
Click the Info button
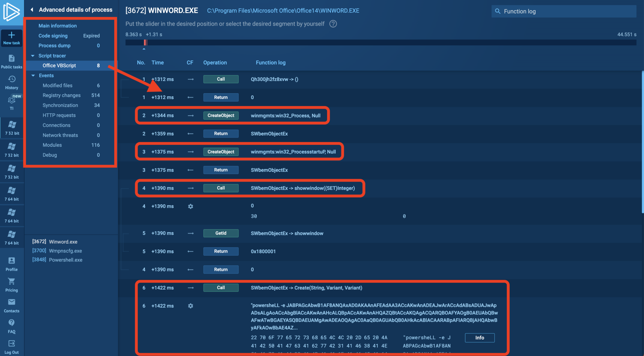coord(480,338)
